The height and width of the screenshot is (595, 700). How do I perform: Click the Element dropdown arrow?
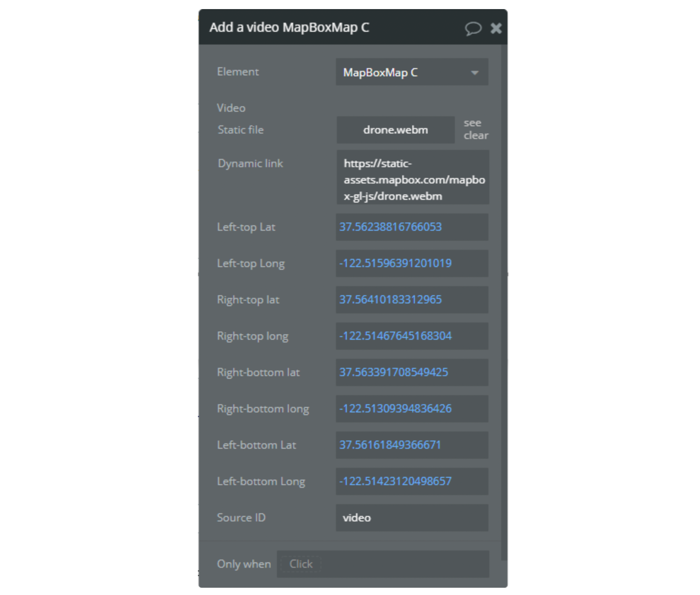[x=475, y=73]
